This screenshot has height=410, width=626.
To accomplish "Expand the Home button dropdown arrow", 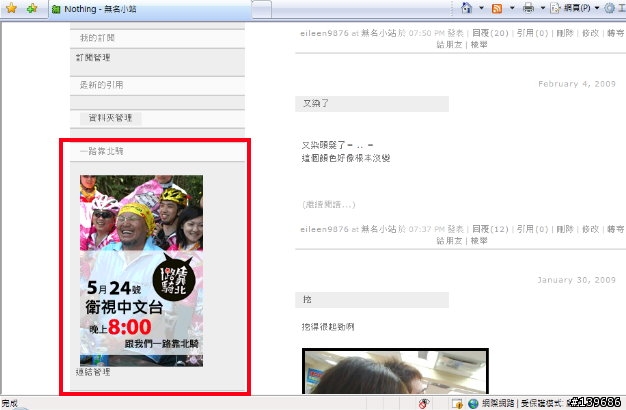I will [x=481, y=8].
